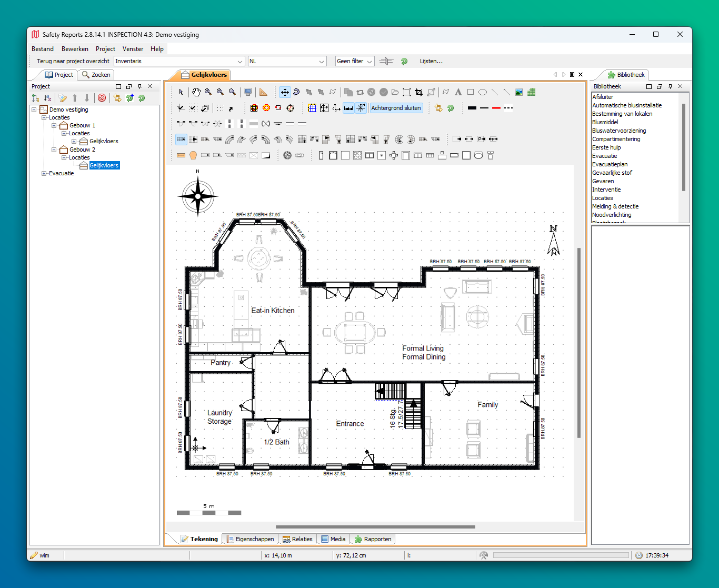Choose the text tool letter A
This screenshot has width=719, height=588.
coord(458,92)
